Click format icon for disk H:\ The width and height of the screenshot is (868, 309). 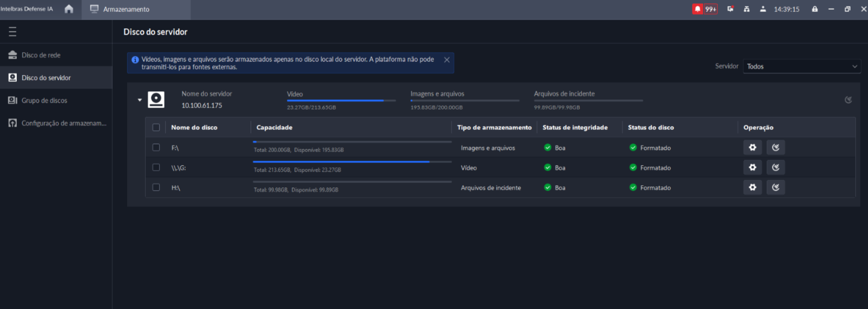pyautogui.click(x=776, y=187)
